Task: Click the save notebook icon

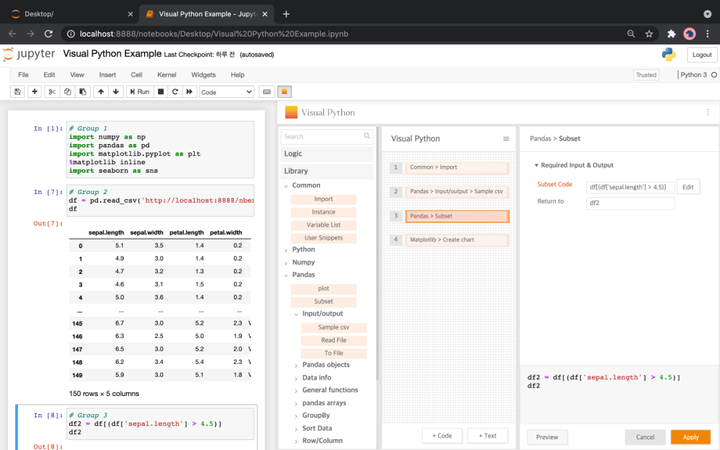Action: point(17,92)
